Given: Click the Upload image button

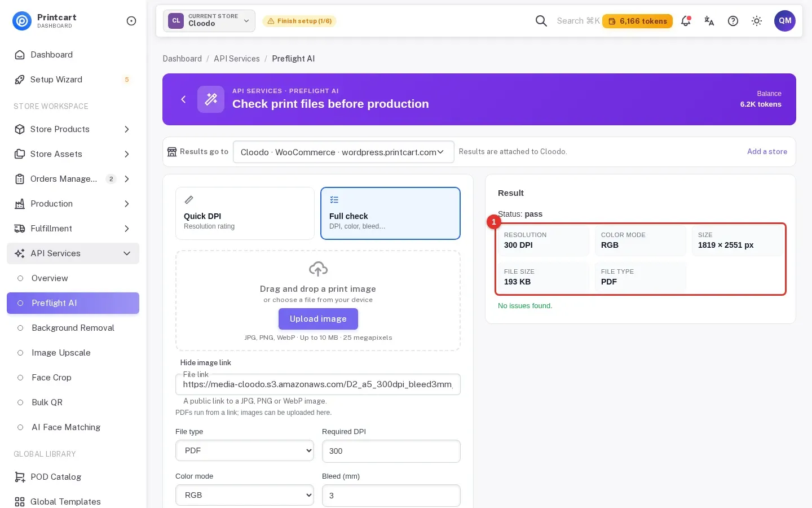Looking at the screenshot, I should point(318,319).
